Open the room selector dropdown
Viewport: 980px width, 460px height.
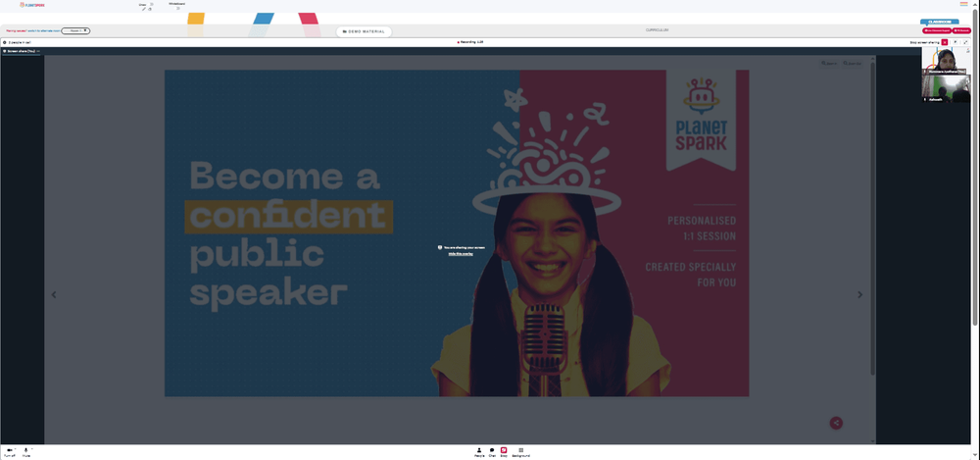point(75,30)
